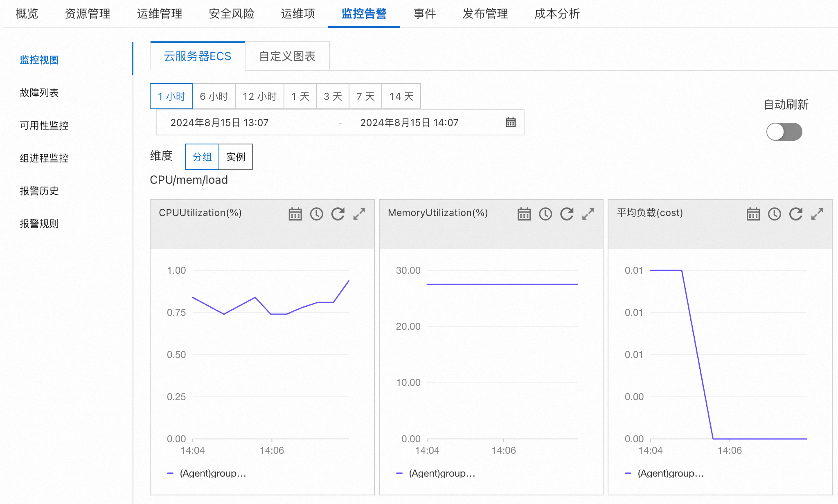Open the 资源管理 top tab
This screenshot has width=838, height=504.
tap(88, 14)
